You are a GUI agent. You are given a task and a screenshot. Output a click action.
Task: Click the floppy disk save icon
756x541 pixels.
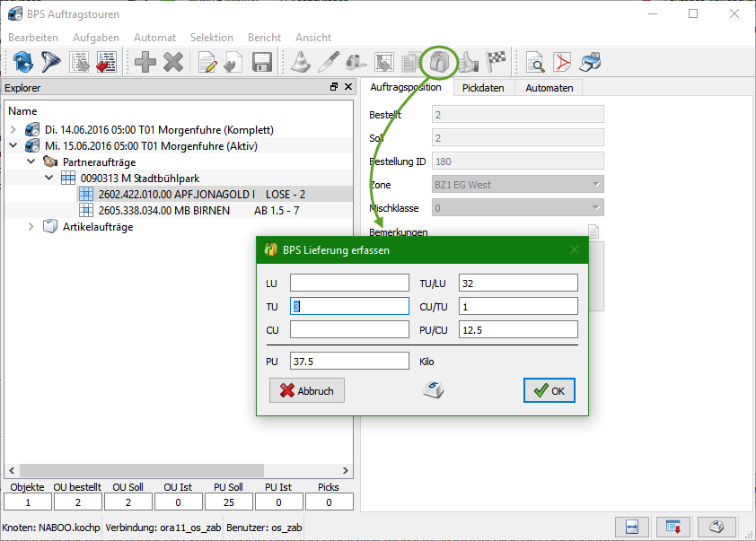pos(262,62)
